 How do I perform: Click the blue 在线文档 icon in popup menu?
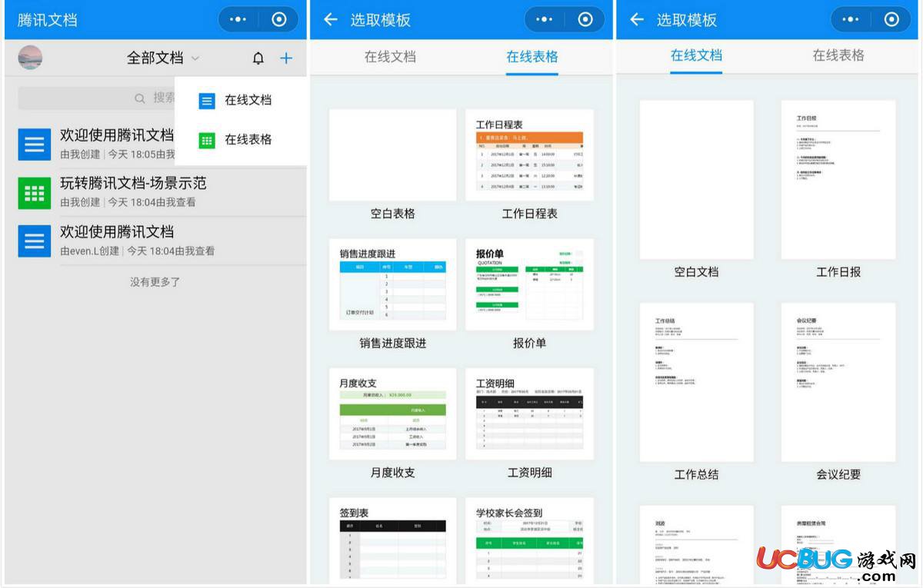pos(207,100)
